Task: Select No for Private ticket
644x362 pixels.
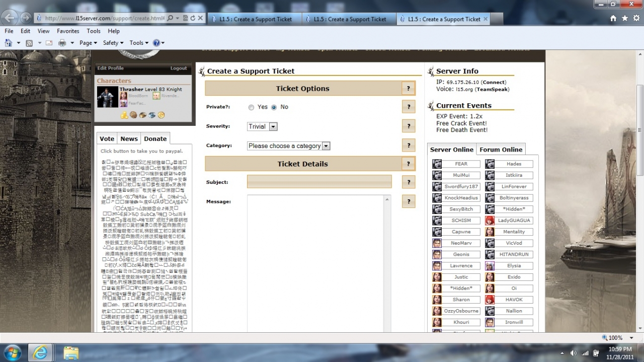Action: tap(274, 107)
